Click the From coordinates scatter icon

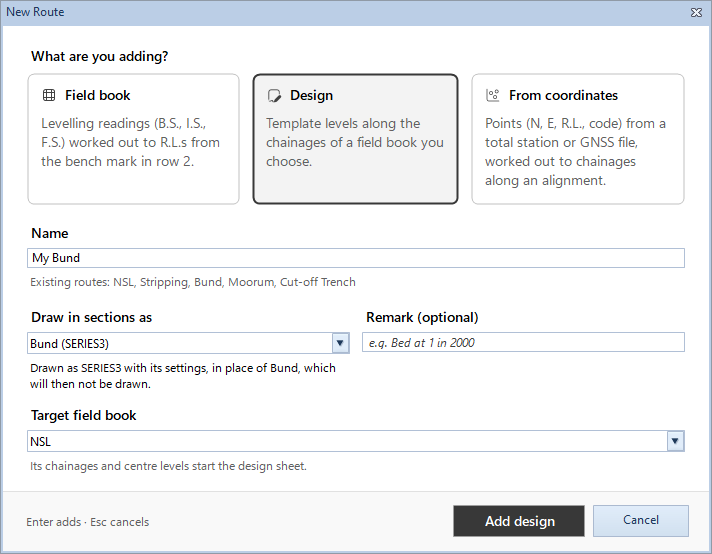click(x=493, y=95)
